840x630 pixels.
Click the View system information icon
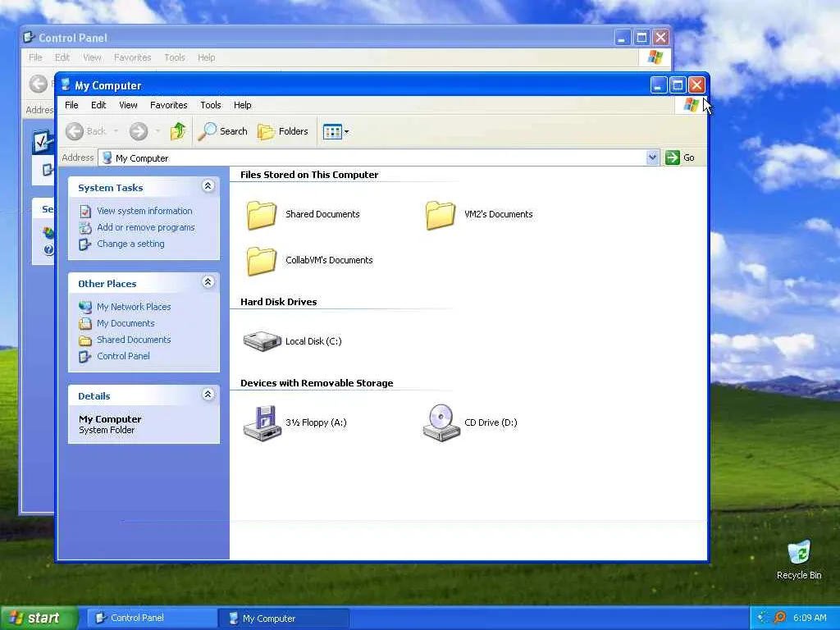(x=85, y=211)
